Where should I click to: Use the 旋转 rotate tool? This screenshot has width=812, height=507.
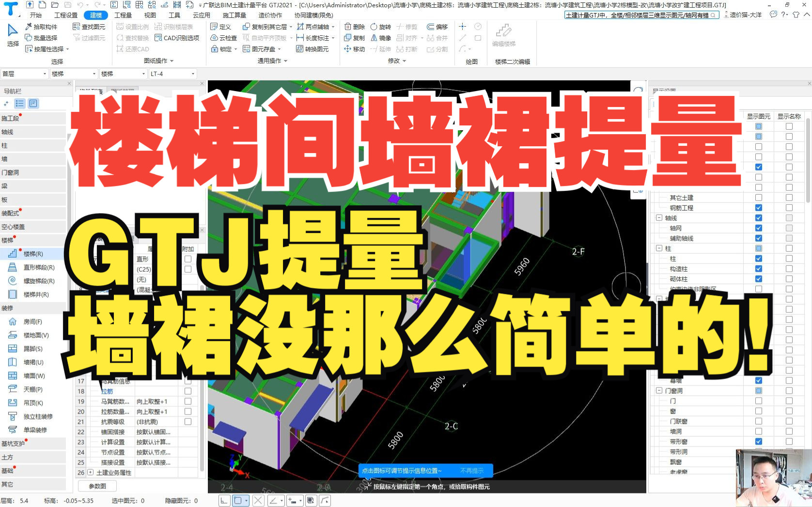[380, 27]
